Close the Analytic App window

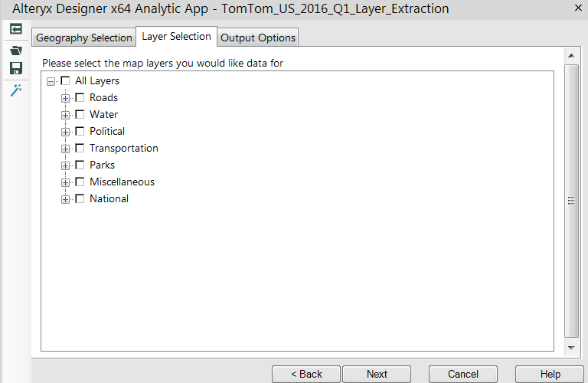click(x=578, y=8)
